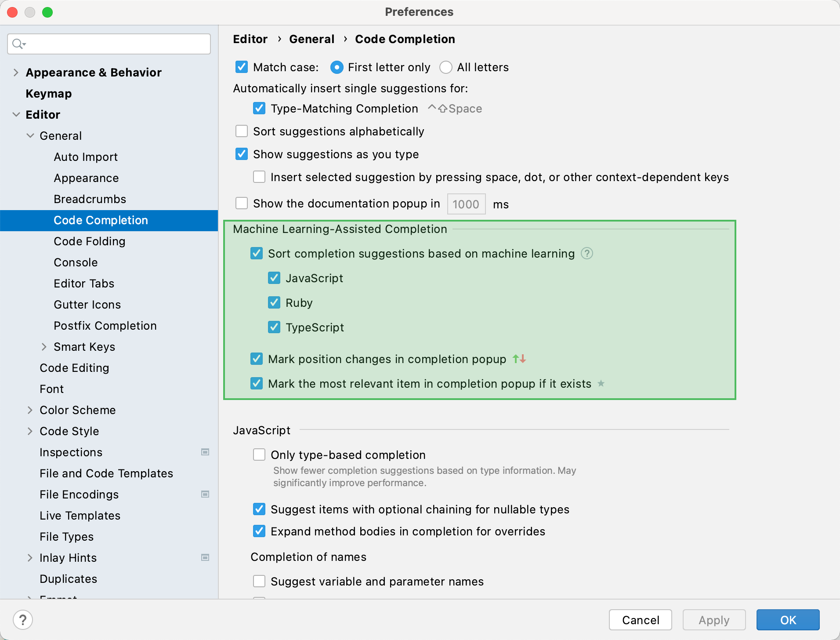
Task: Open the search filter magnifier in settings search
Action: [18, 44]
